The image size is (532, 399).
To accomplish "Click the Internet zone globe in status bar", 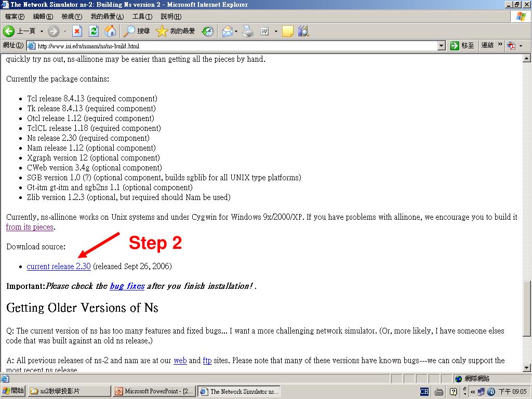I will pos(458,379).
